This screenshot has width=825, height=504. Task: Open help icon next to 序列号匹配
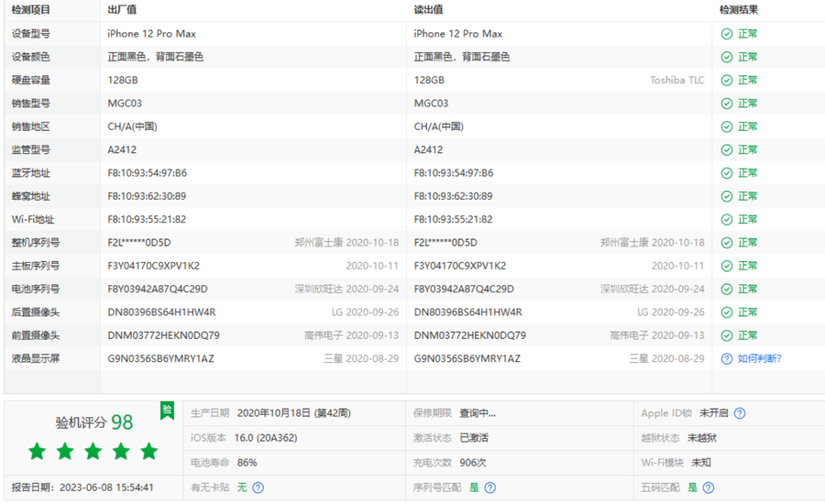click(489, 488)
